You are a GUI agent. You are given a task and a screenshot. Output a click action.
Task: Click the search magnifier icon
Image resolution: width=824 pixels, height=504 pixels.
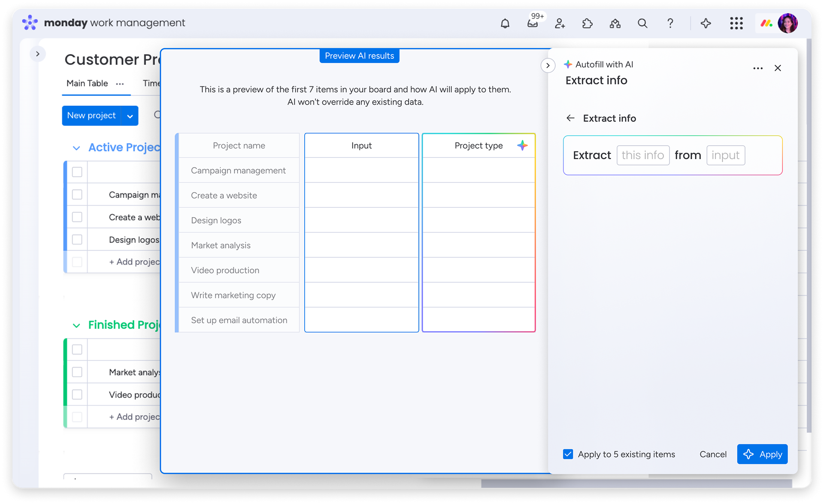(x=642, y=24)
